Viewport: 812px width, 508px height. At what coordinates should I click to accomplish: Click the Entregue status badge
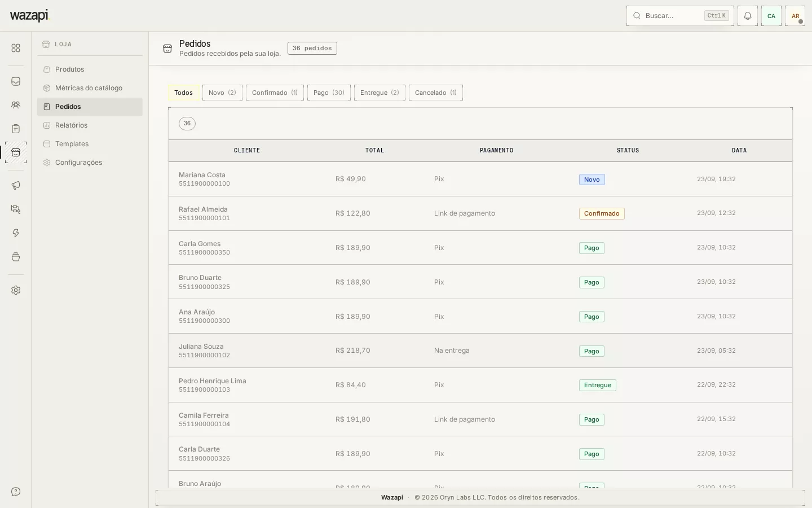point(598,386)
